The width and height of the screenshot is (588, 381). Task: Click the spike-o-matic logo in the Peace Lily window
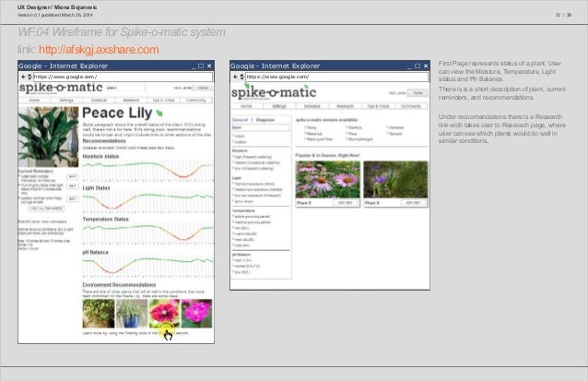61,89
